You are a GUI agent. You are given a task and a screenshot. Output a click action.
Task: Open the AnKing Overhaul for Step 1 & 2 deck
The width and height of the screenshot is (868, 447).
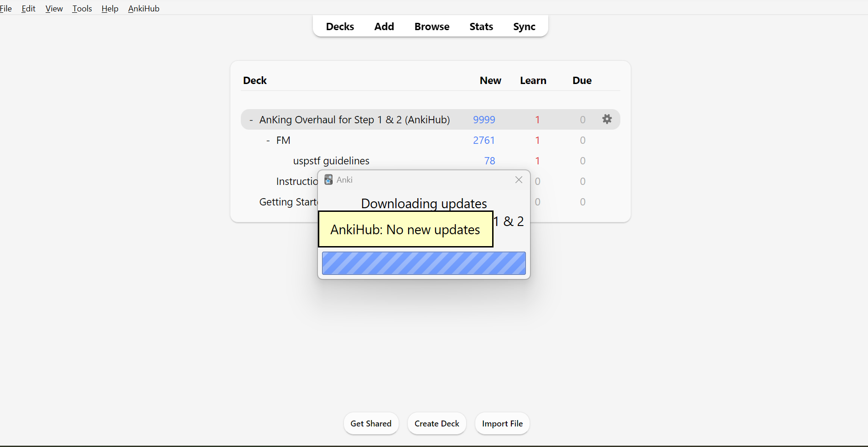[354, 120]
